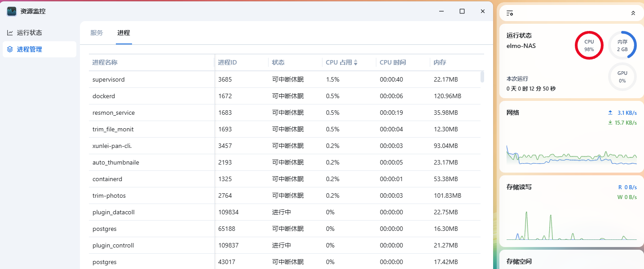644x269 pixels.
Task: Click the 进程管理 layers icon in sidebar
Action: pyautogui.click(x=10, y=49)
